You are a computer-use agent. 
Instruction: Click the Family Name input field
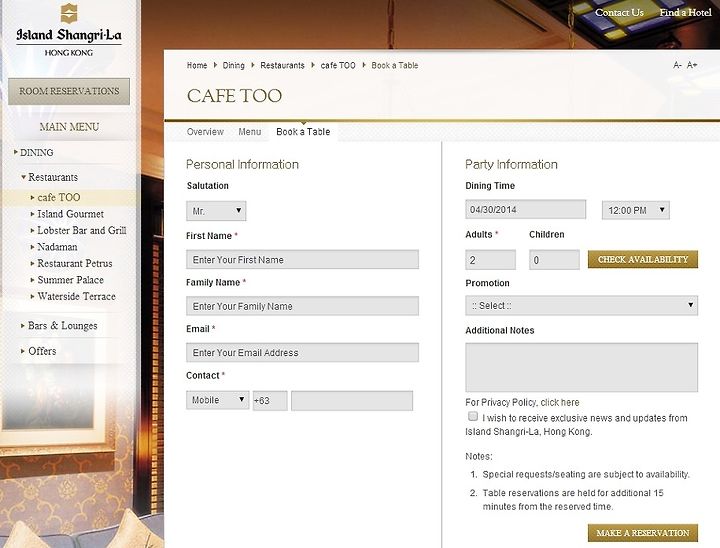[x=302, y=306]
